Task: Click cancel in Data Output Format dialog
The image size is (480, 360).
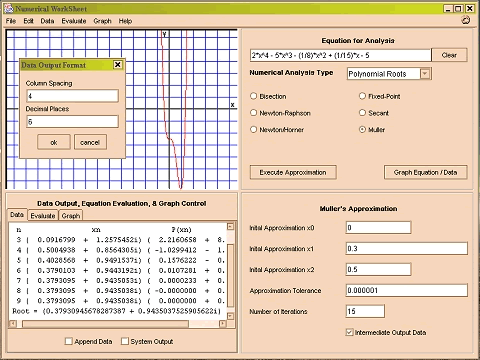Action: (x=90, y=142)
